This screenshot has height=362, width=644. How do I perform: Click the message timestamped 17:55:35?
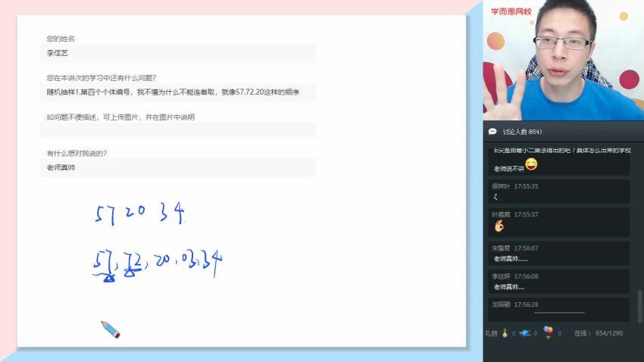pyautogui.click(x=558, y=192)
